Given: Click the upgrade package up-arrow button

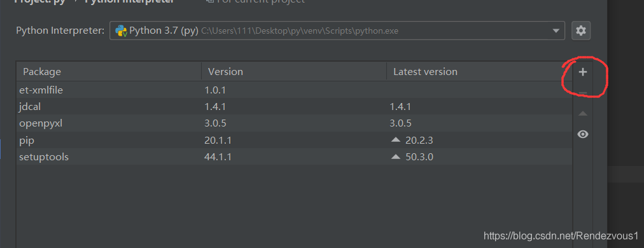Looking at the screenshot, I should tap(582, 114).
